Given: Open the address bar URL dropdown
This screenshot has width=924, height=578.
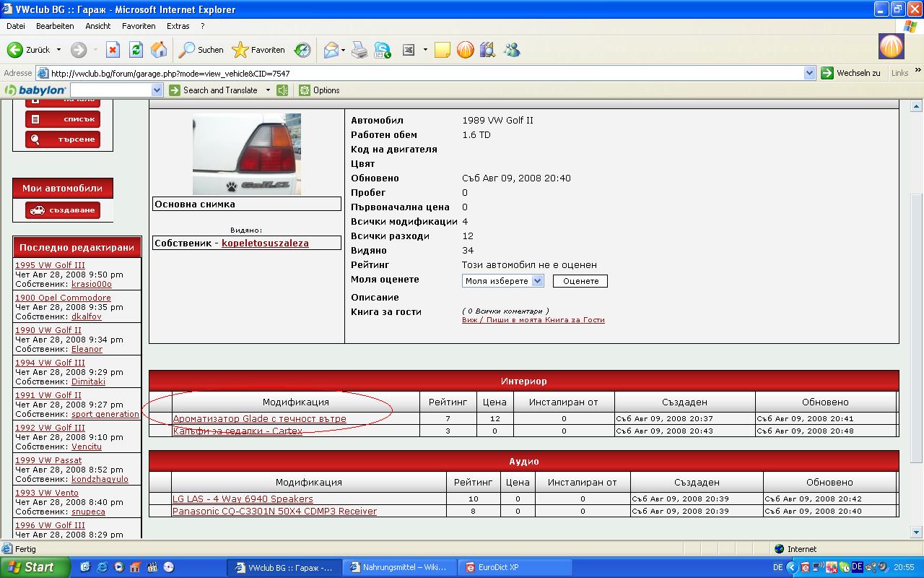Looking at the screenshot, I should coord(810,73).
